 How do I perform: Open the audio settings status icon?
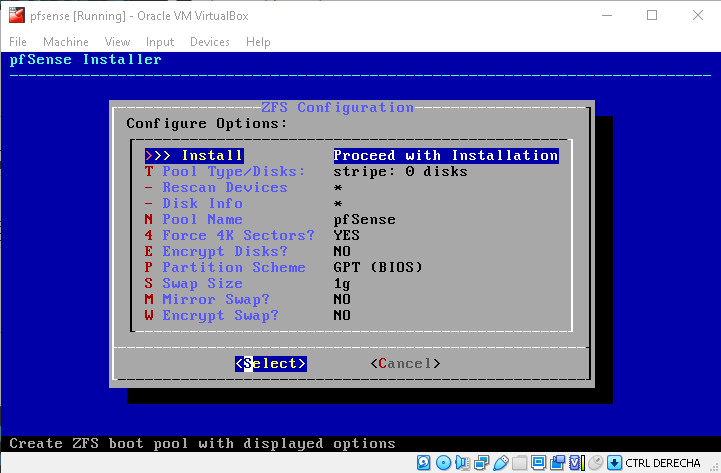[x=461, y=462]
